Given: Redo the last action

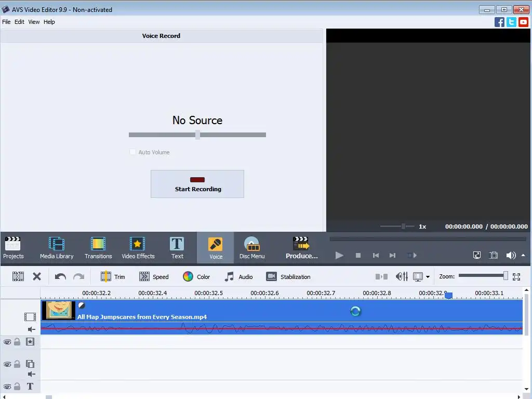Looking at the screenshot, I should [x=79, y=276].
